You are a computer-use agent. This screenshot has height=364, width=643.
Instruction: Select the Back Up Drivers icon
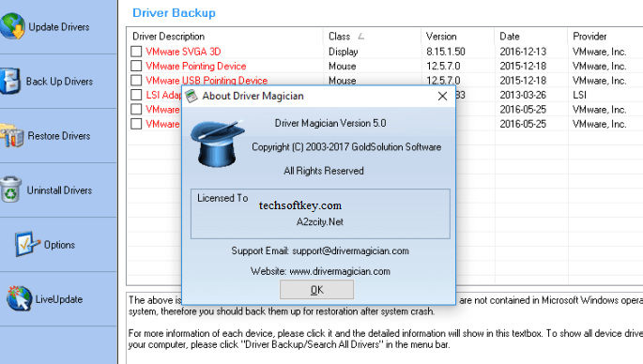pyautogui.click(x=9, y=82)
